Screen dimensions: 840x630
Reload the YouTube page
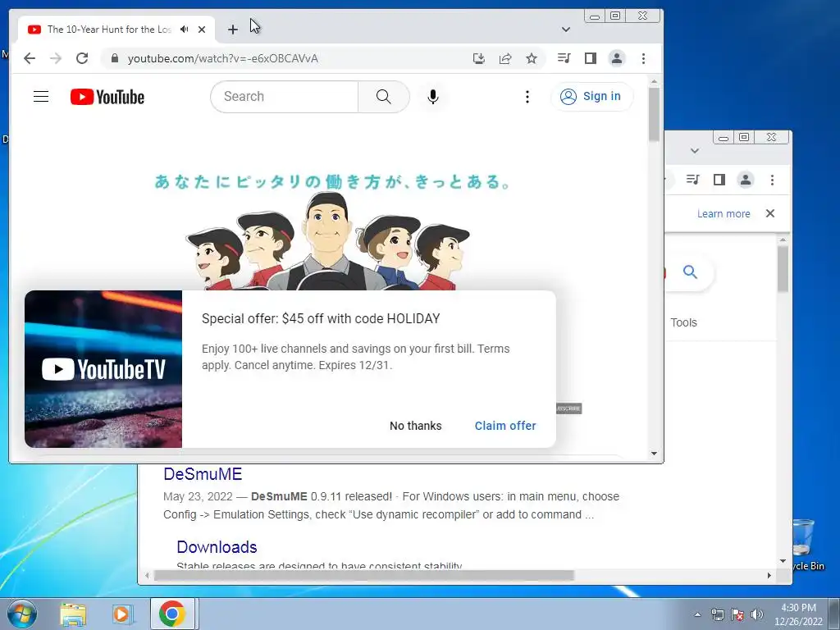pyautogui.click(x=82, y=58)
